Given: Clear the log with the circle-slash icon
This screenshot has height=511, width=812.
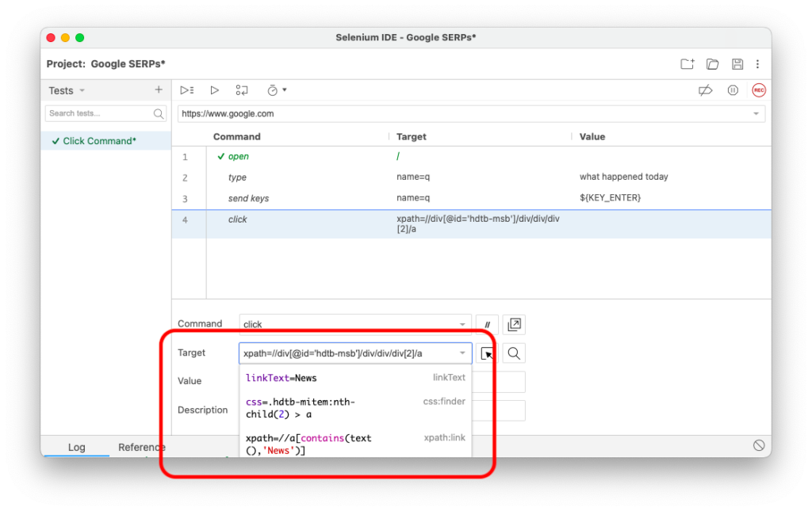Looking at the screenshot, I should tap(759, 445).
